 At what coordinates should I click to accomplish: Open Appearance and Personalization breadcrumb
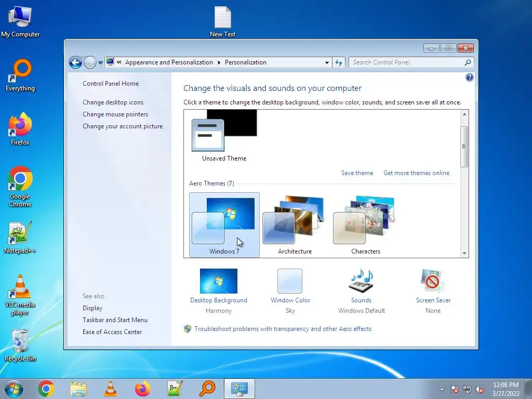[x=169, y=62]
